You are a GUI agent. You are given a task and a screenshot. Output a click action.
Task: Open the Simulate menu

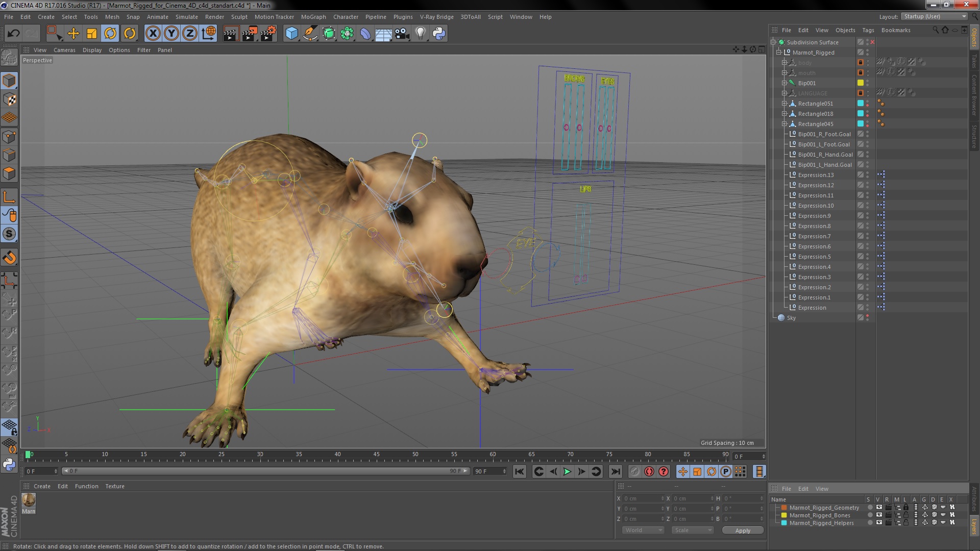184,17
